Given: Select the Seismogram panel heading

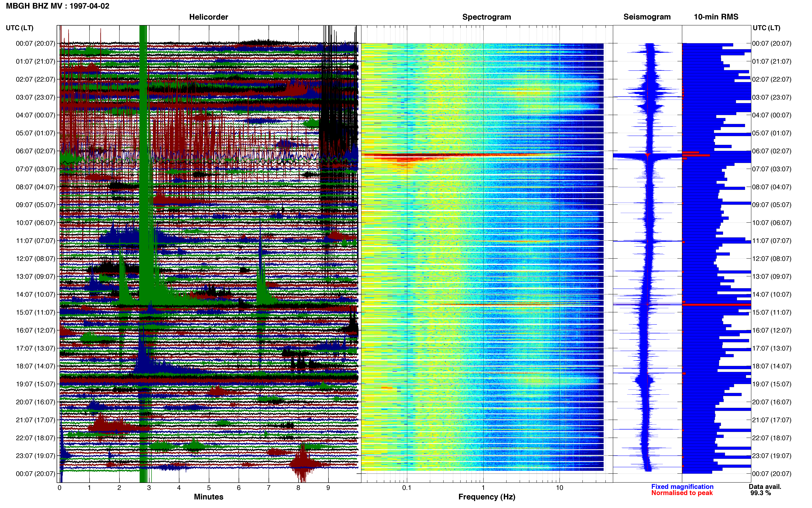Looking at the screenshot, I should 647,17.
